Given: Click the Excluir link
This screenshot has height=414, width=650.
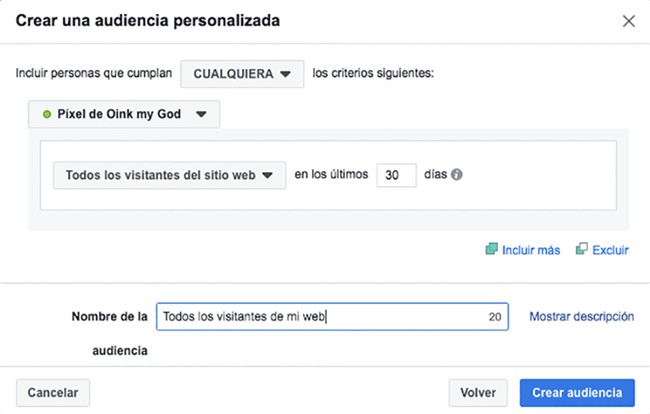Looking at the screenshot, I should pos(602,250).
